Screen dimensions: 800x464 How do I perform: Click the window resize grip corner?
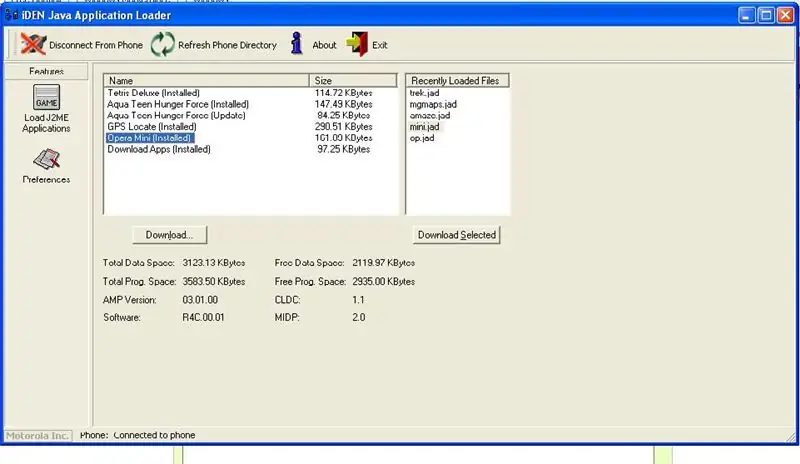click(x=791, y=436)
